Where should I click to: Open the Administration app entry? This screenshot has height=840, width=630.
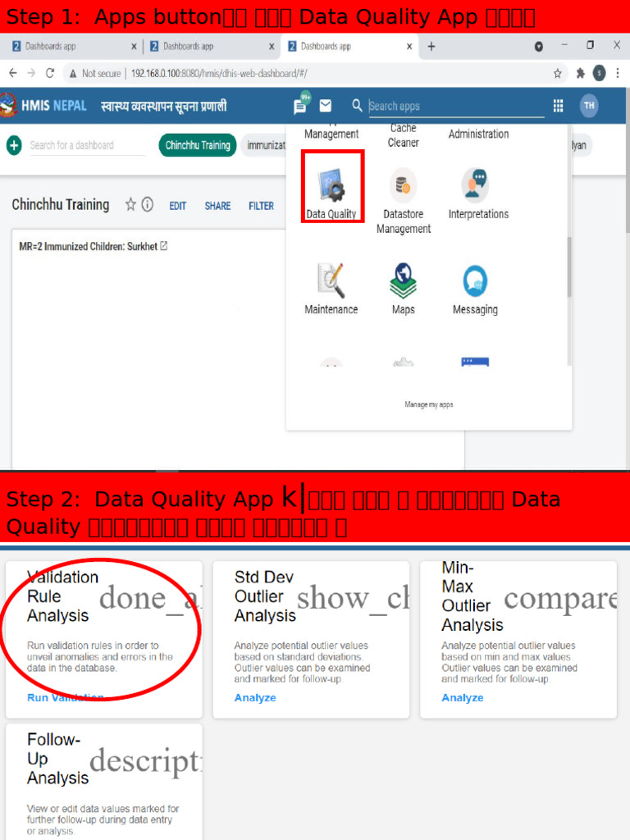tap(478, 134)
